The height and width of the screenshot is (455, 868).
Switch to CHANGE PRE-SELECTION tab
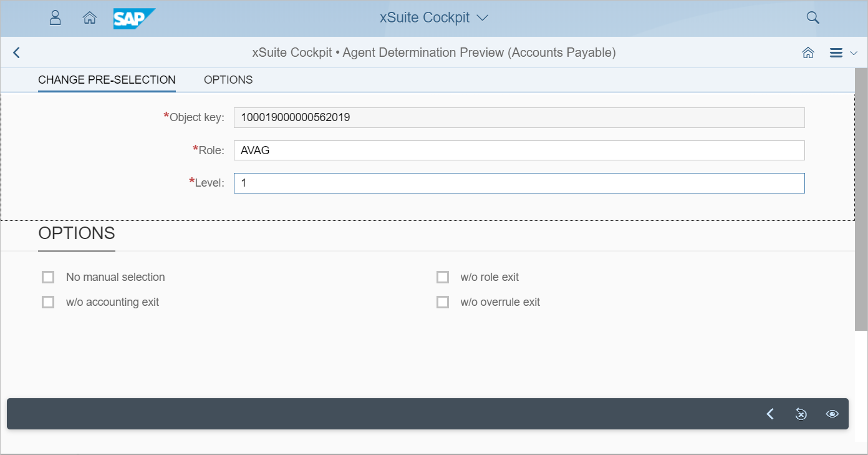pyautogui.click(x=107, y=80)
